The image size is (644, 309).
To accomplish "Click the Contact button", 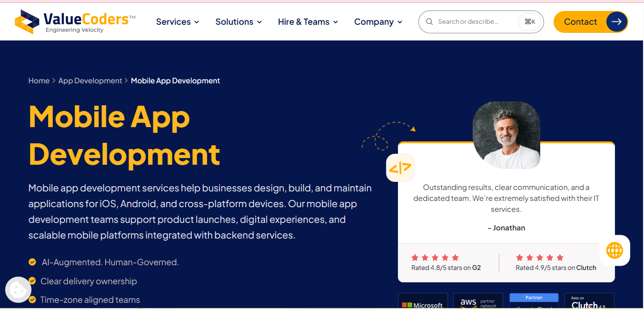I will [591, 22].
